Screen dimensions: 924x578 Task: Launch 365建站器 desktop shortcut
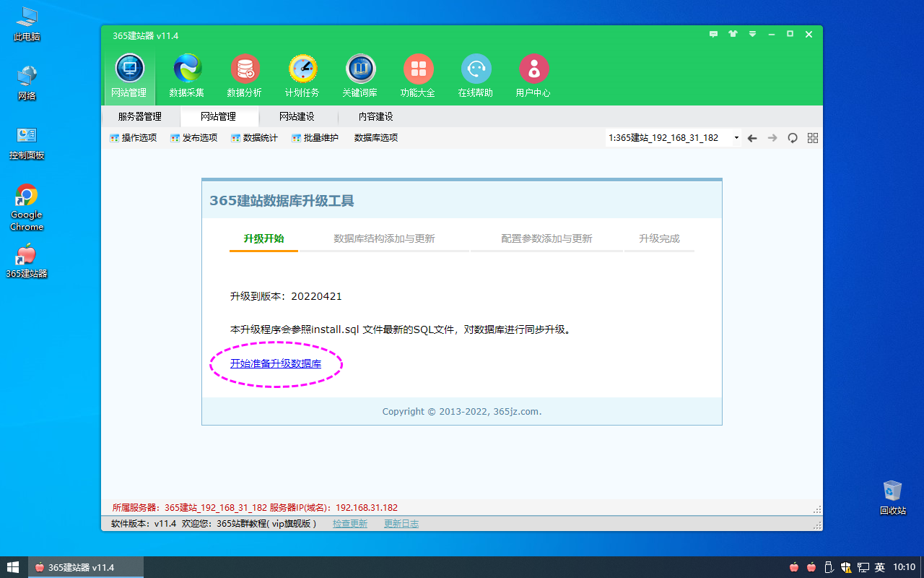[x=27, y=261]
